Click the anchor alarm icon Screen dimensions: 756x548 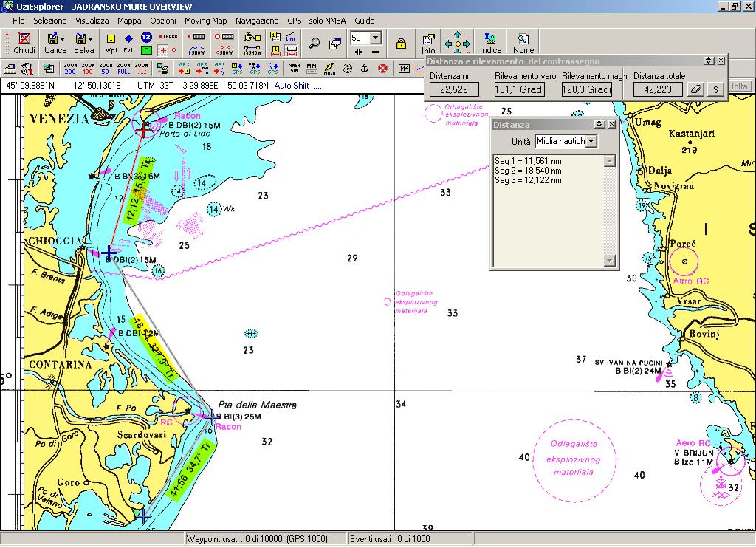[365, 69]
